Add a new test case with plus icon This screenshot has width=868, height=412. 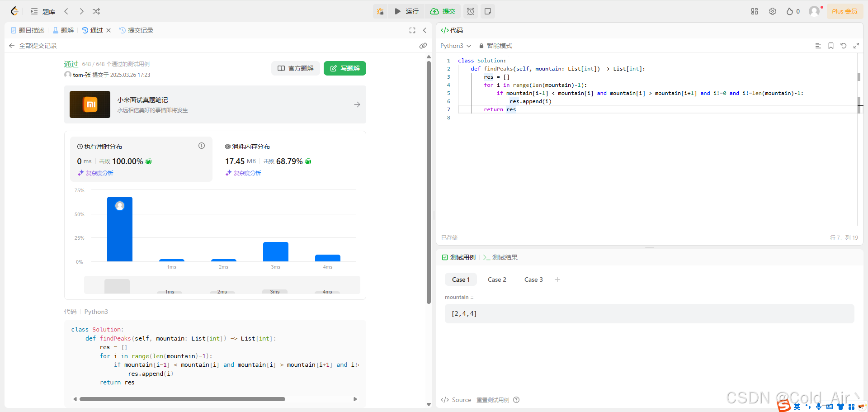[557, 279]
